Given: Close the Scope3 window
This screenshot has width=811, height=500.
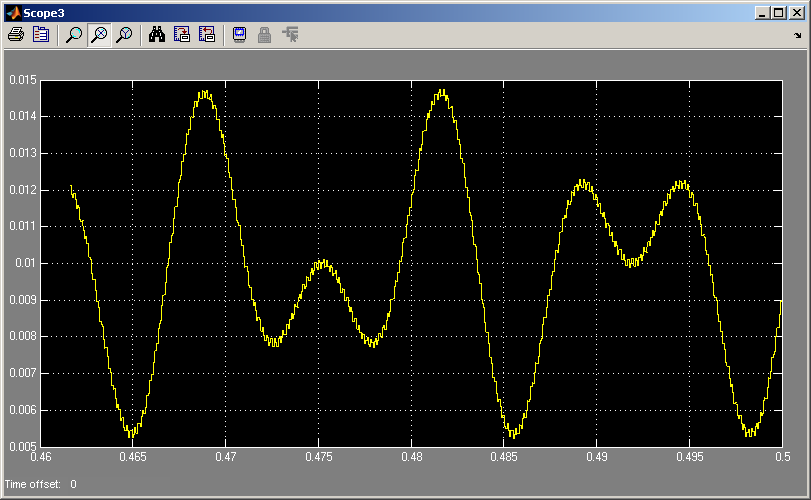Looking at the screenshot, I should pyautogui.click(x=797, y=13).
